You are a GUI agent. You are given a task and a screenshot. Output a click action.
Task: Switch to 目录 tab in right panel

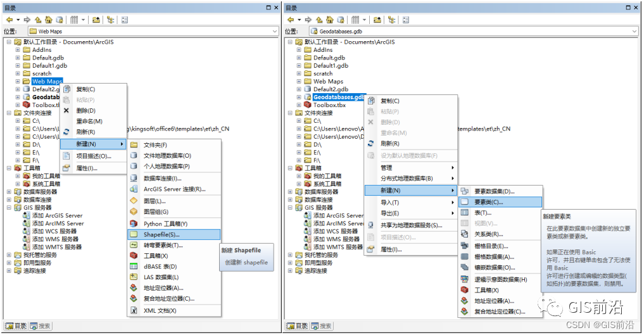[297, 326]
